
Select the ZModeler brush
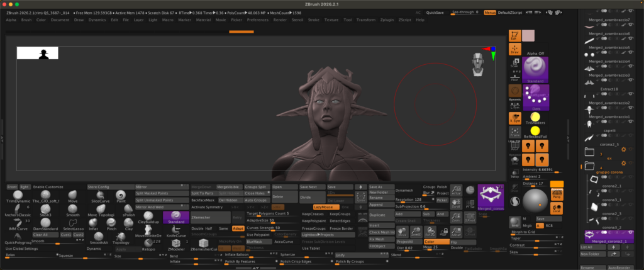click(177, 245)
